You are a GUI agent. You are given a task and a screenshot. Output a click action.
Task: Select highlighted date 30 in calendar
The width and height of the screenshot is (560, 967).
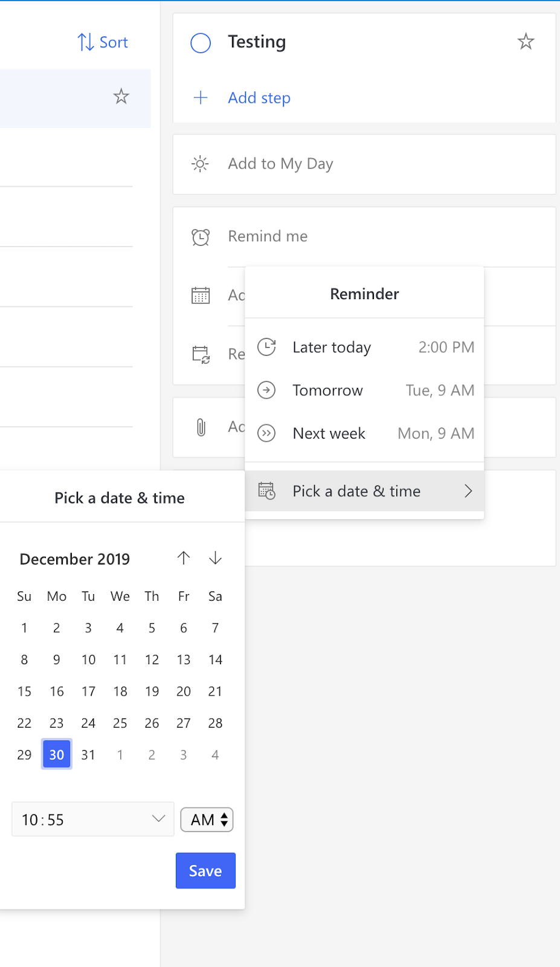57,754
